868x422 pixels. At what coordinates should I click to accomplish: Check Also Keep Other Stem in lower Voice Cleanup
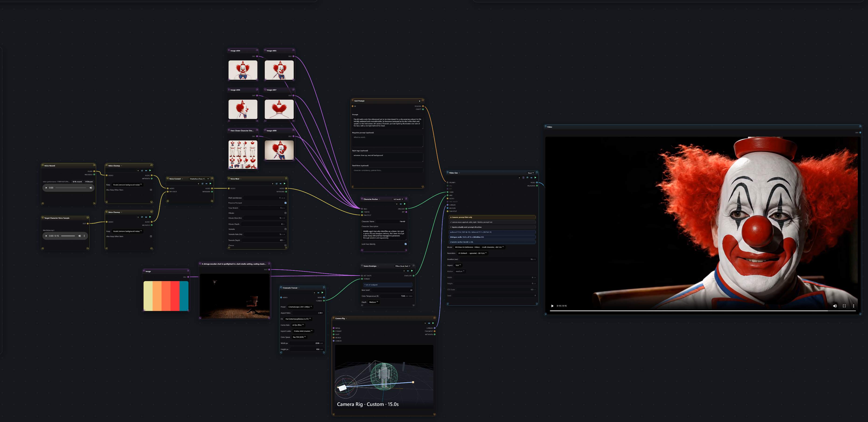151,236
